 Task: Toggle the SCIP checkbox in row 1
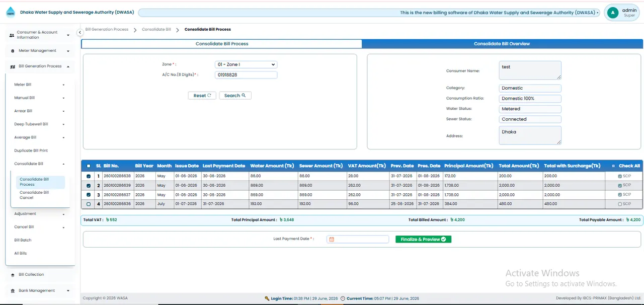click(620, 176)
